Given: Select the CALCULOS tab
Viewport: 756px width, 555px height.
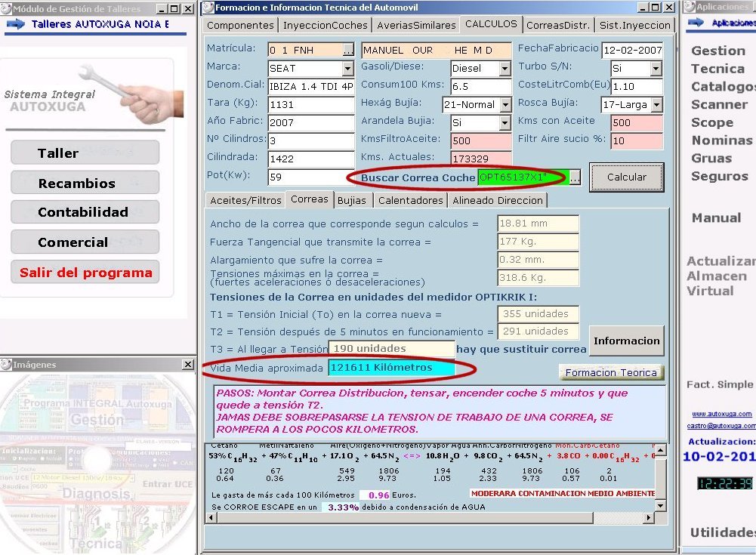Looking at the screenshot, I should (x=491, y=24).
